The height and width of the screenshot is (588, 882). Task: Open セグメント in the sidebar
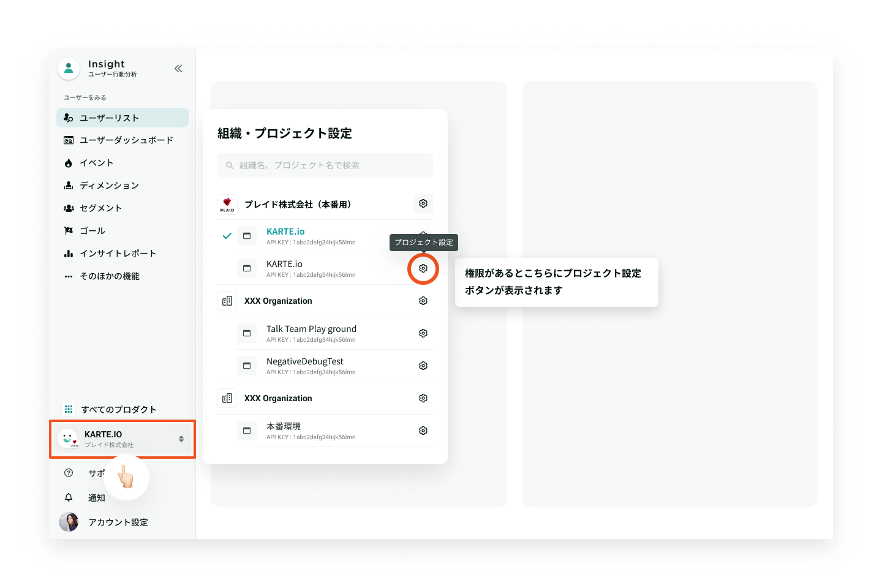coord(123,208)
